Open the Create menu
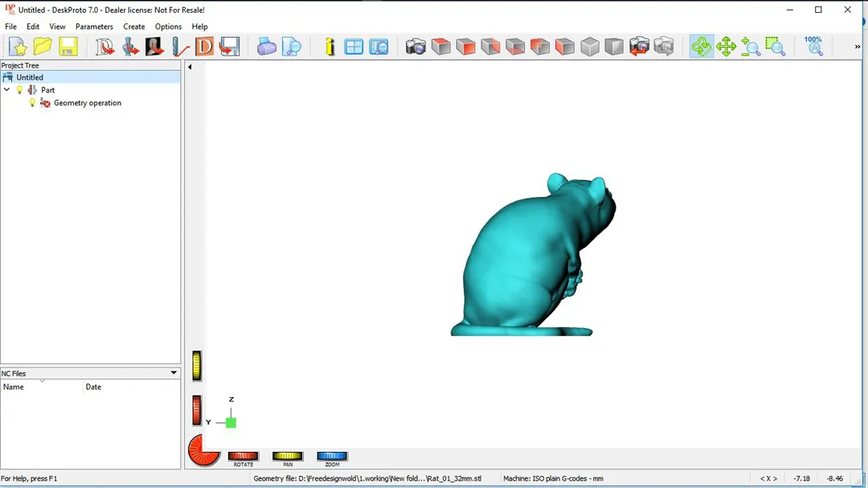This screenshot has height=488, width=868. (134, 27)
